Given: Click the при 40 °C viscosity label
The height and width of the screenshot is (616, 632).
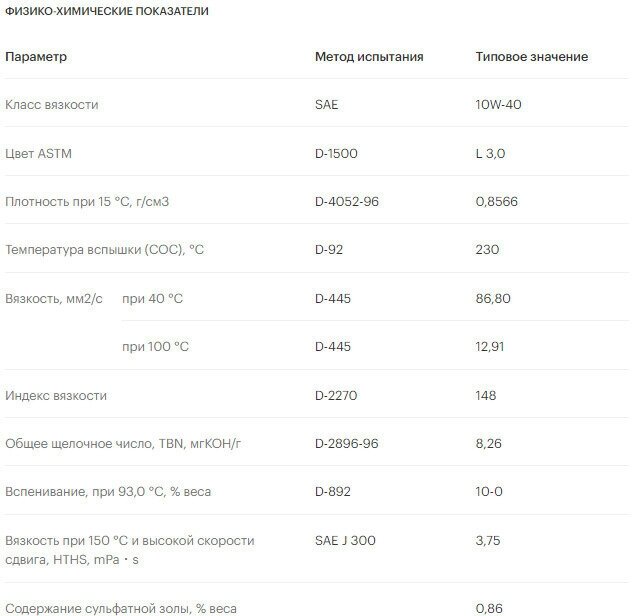Looking at the screenshot, I should tap(153, 299).
